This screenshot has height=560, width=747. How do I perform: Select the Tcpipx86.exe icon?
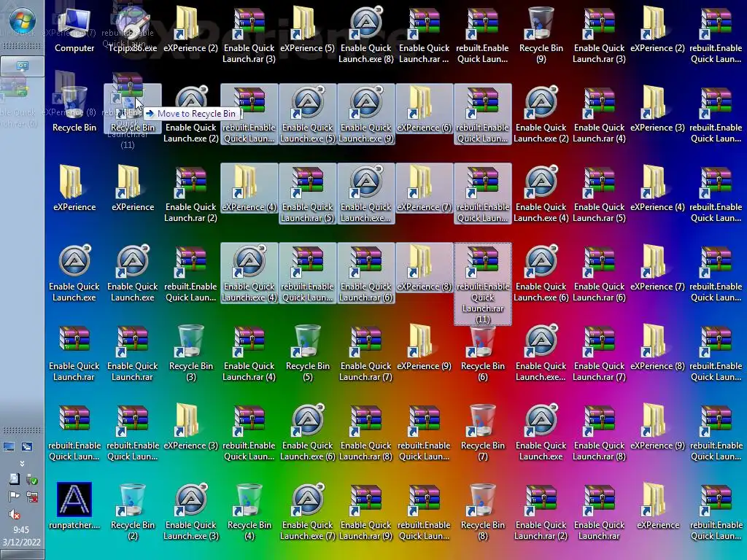(x=133, y=29)
